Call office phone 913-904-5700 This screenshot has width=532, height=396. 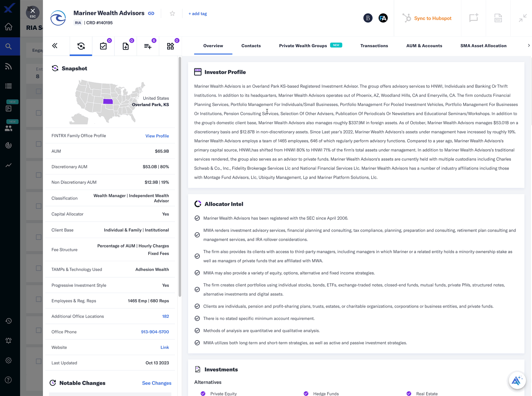pyautogui.click(x=155, y=332)
